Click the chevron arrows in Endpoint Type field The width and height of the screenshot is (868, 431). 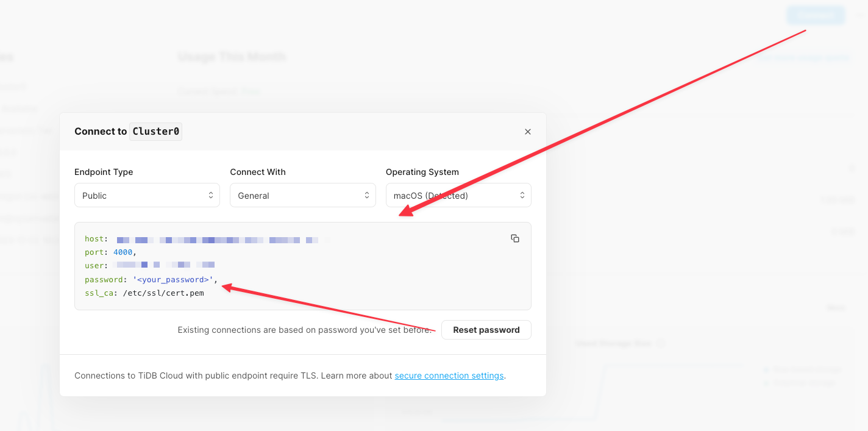(x=211, y=195)
